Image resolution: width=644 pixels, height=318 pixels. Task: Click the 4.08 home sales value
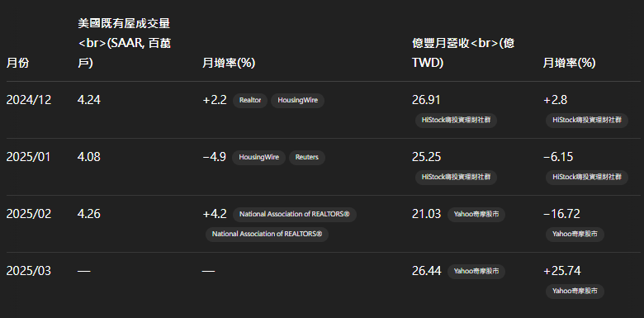pos(89,158)
